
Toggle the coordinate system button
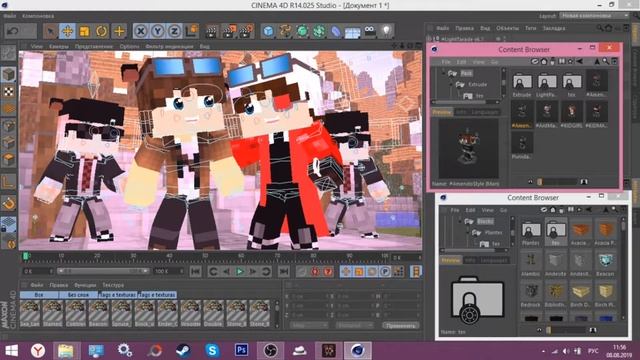[x=191, y=31]
